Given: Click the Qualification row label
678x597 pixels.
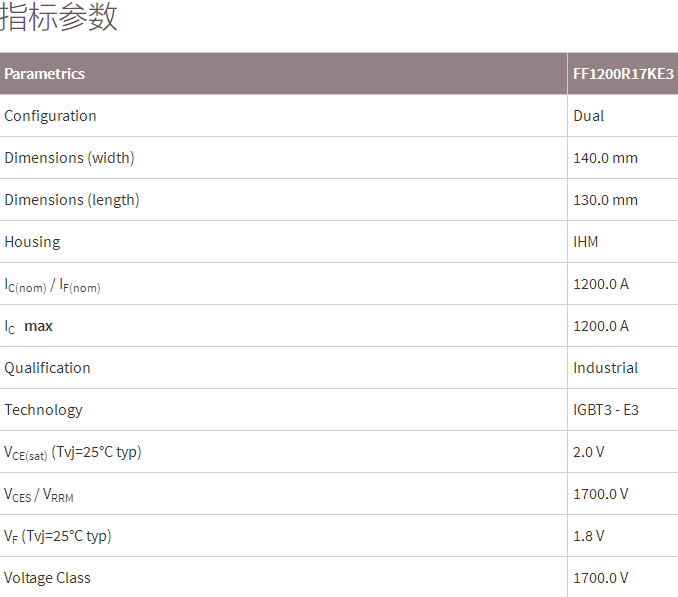Looking at the screenshot, I should (x=47, y=368).
